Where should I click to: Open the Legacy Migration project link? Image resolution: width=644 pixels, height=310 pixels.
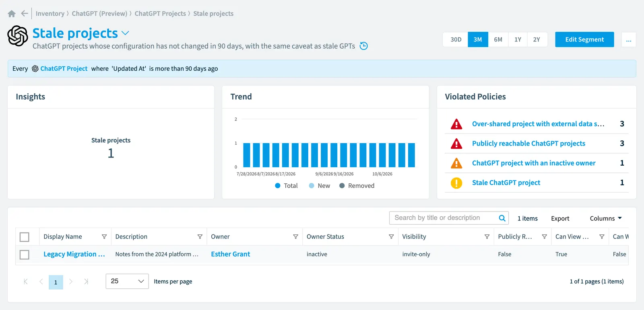(74, 254)
